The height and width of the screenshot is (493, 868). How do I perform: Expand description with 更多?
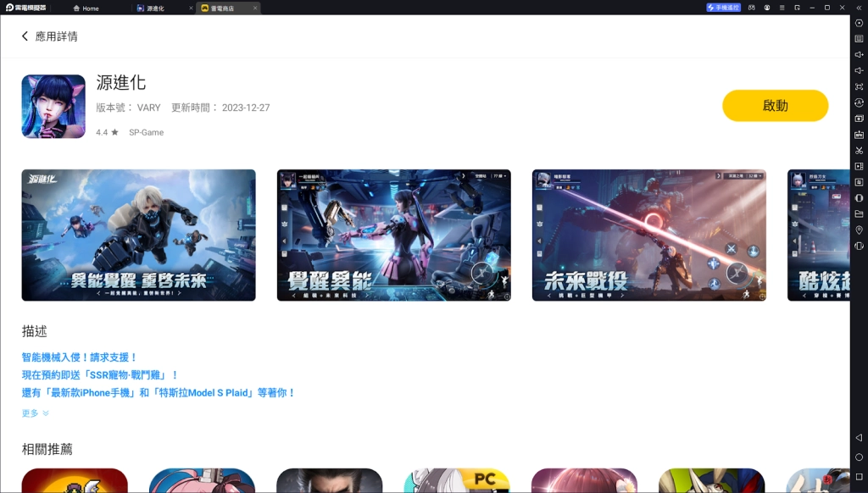pos(35,413)
